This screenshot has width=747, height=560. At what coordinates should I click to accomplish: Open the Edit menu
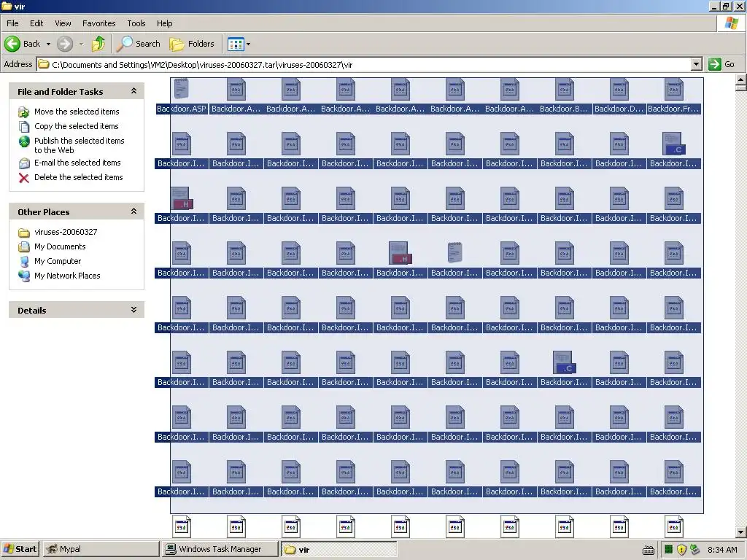click(36, 23)
